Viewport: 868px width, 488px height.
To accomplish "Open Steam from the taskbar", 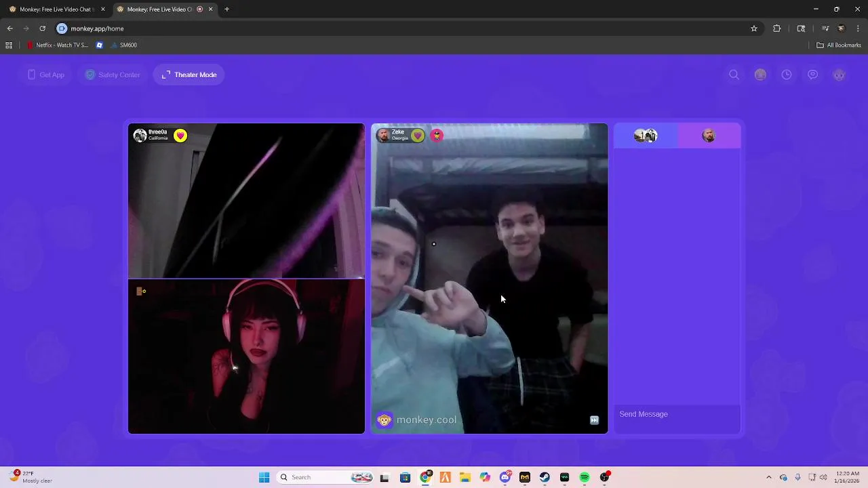I will point(545,477).
